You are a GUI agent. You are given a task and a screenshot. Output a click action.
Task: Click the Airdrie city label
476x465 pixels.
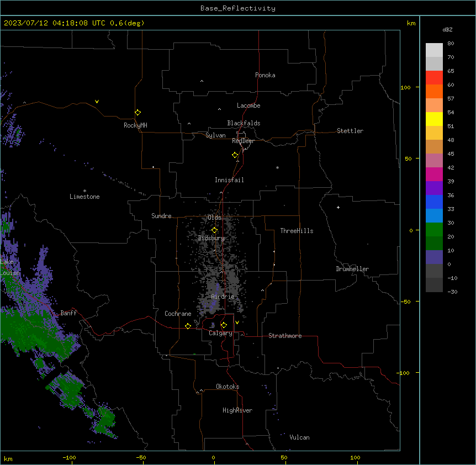coord(223,297)
